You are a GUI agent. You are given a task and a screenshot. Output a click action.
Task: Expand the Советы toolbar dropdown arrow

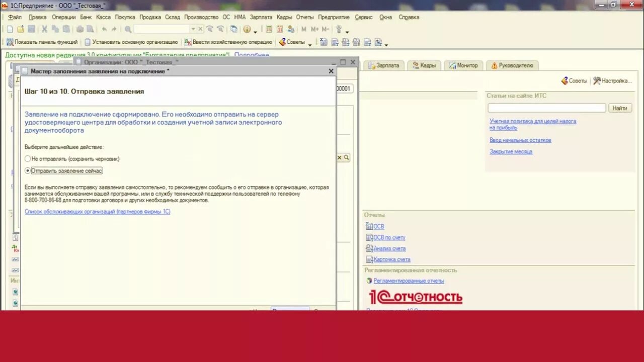310,44
